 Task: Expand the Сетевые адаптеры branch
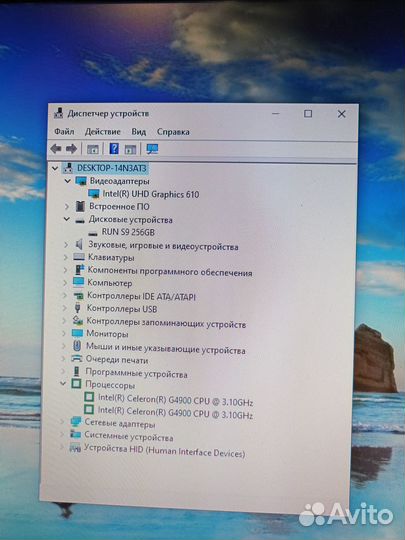point(62,422)
